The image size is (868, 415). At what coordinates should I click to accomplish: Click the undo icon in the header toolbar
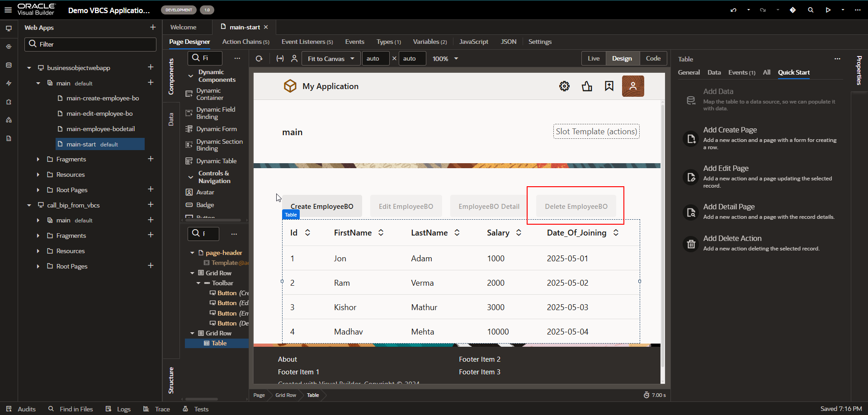pos(733,9)
